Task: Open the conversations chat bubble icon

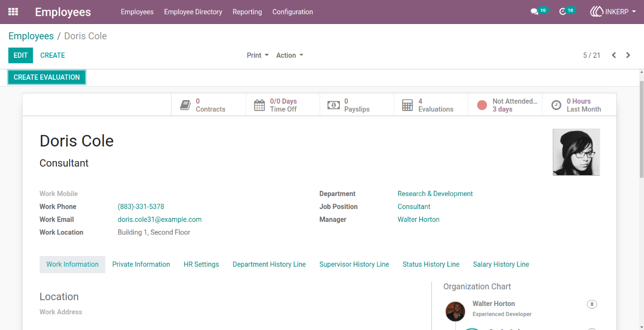Action: tap(534, 11)
